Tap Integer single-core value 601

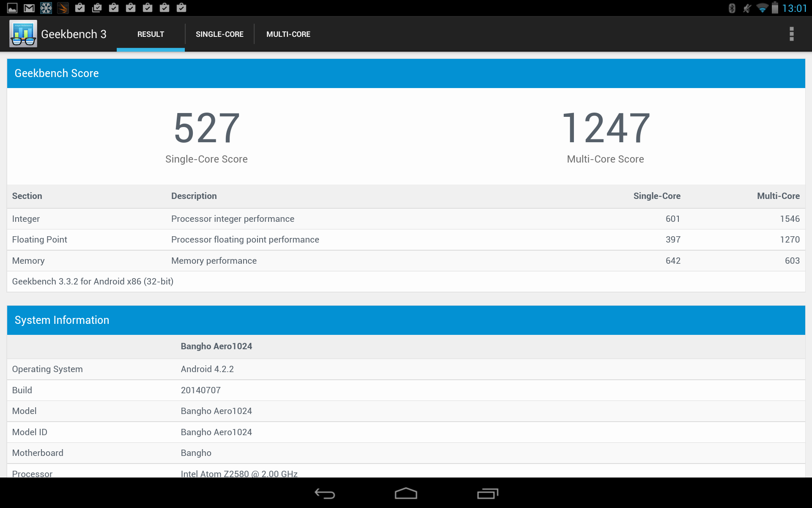(x=673, y=219)
